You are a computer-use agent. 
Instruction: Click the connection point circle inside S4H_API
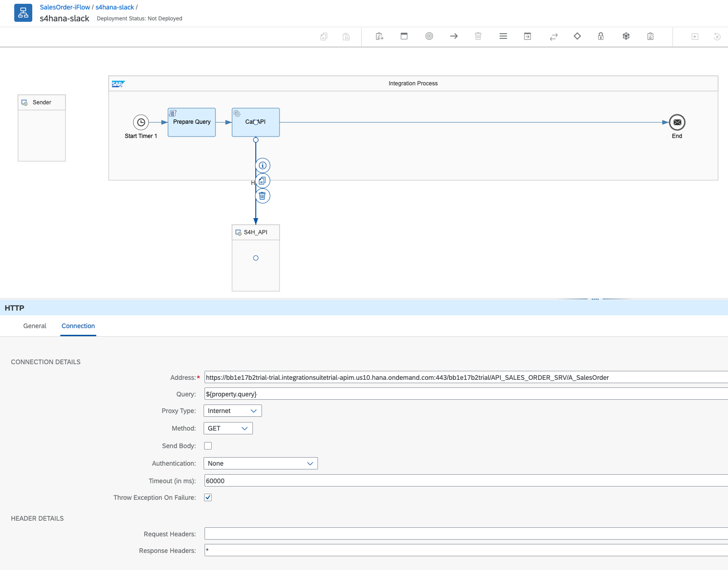256,258
